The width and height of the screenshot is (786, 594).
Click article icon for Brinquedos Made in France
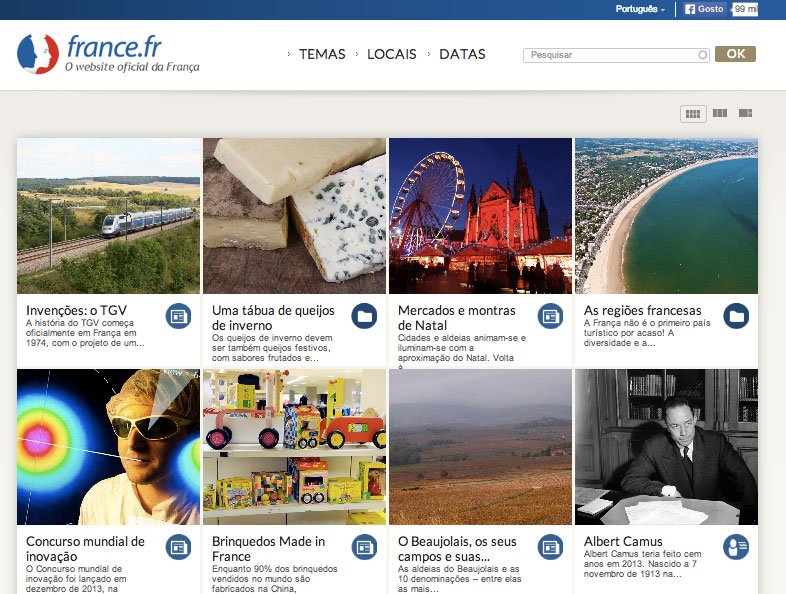tap(365, 547)
